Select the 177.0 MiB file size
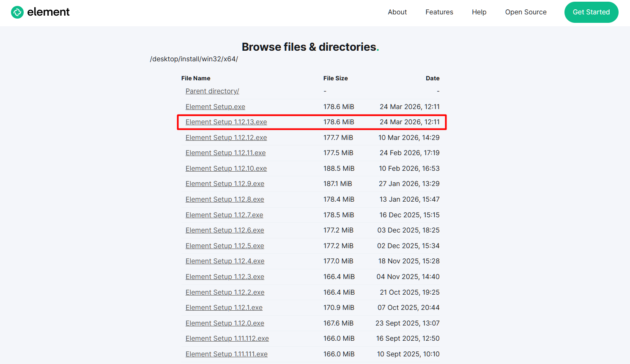Viewport: 630px width, 364px height. pos(338,261)
